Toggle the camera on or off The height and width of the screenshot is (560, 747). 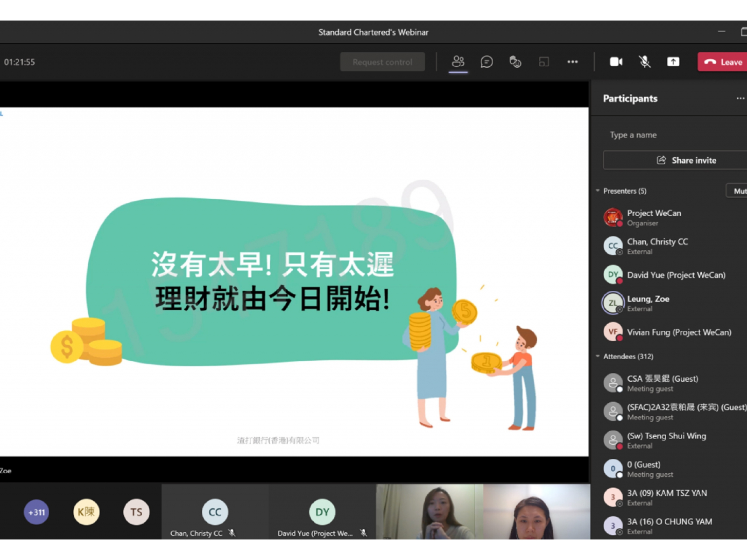click(x=616, y=62)
